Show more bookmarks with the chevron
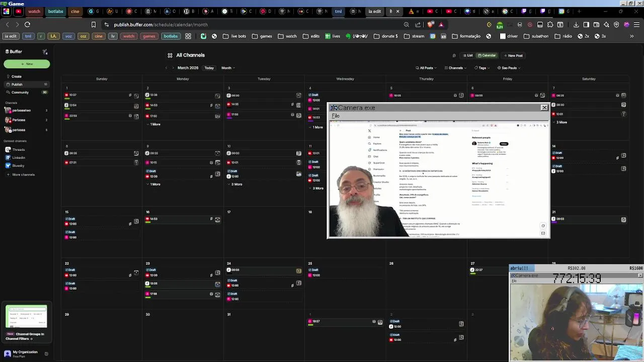 click(632, 36)
